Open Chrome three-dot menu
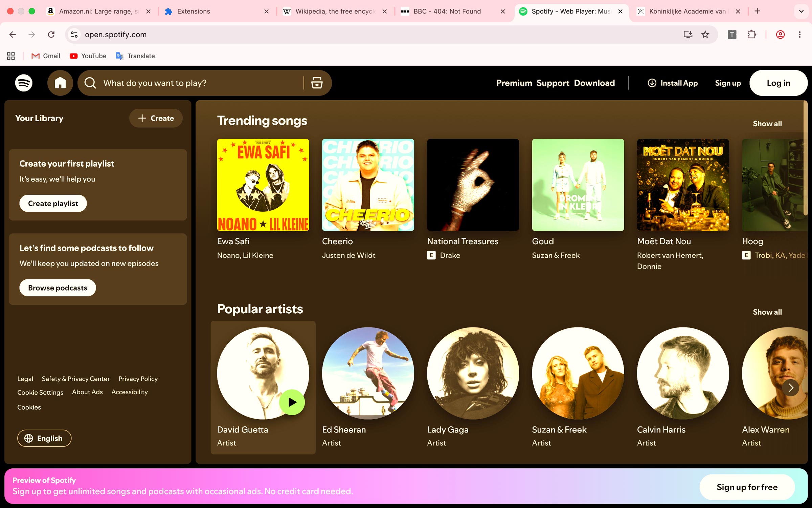The image size is (812, 508). tap(800, 35)
